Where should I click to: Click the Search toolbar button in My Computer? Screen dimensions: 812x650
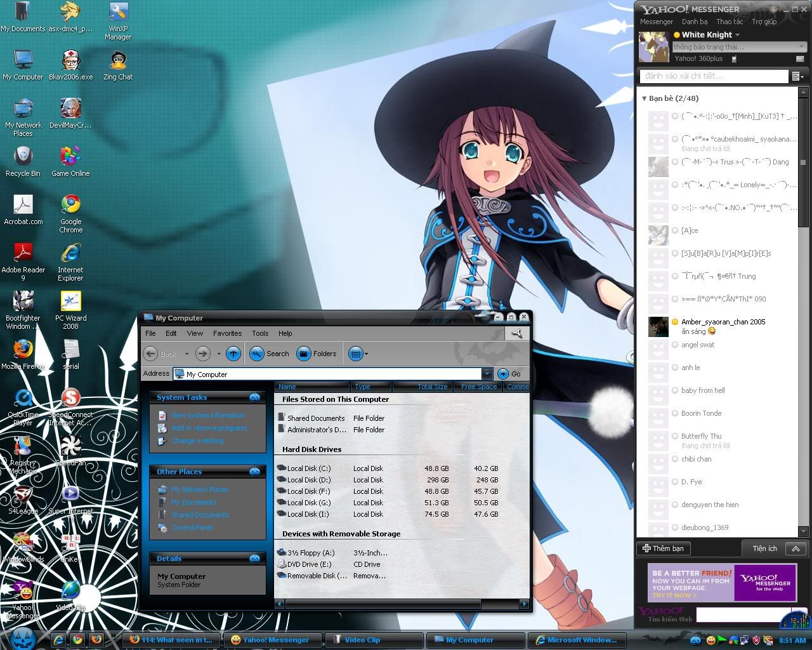pos(270,354)
